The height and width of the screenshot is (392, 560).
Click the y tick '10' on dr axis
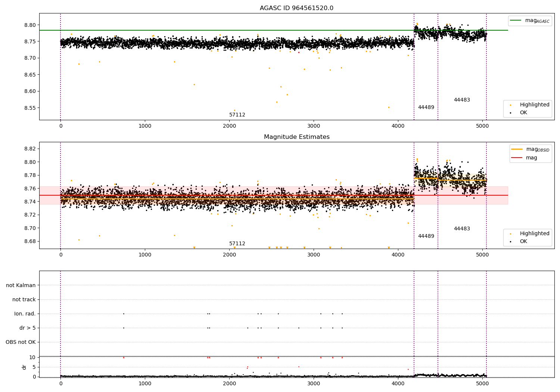pos(32,357)
